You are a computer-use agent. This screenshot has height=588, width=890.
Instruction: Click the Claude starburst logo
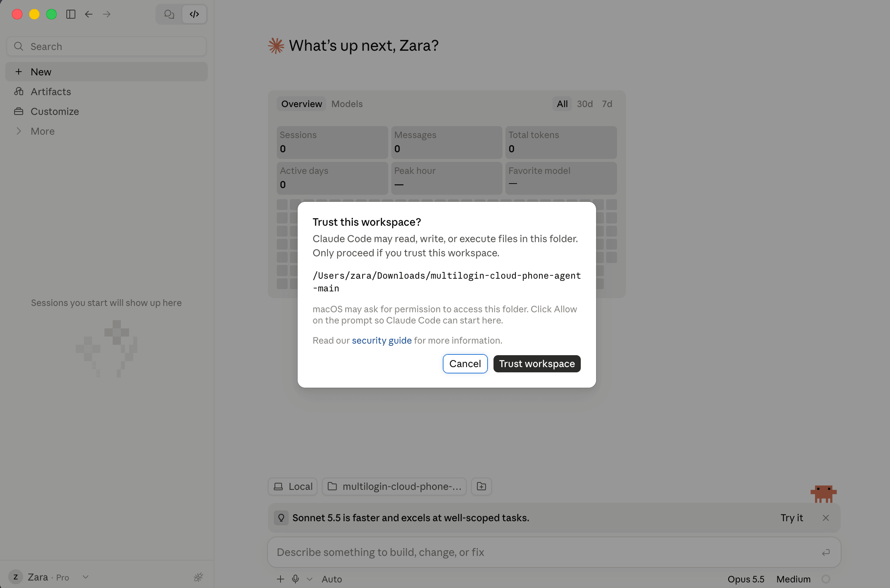coord(276,46)
